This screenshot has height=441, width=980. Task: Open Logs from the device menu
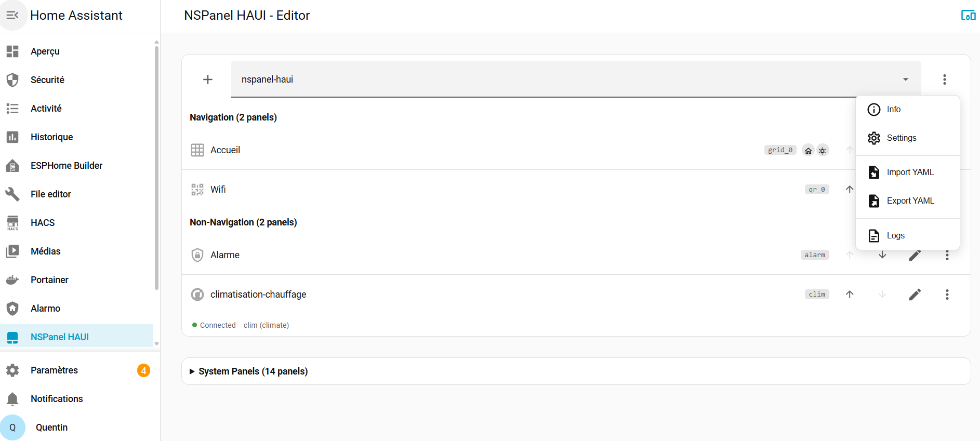pyautogui.click(x=908, y=236)
